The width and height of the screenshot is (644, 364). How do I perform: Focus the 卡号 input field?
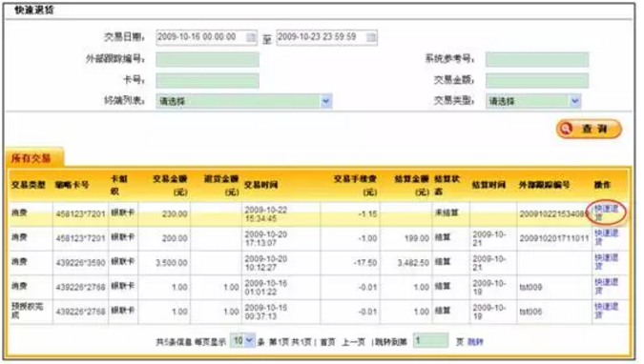point(207,80)
